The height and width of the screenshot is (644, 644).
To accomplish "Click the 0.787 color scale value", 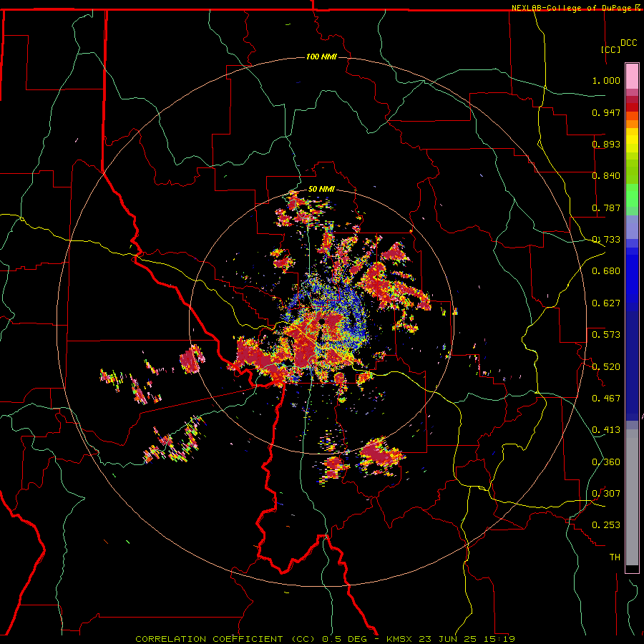I will coord(606,208).
